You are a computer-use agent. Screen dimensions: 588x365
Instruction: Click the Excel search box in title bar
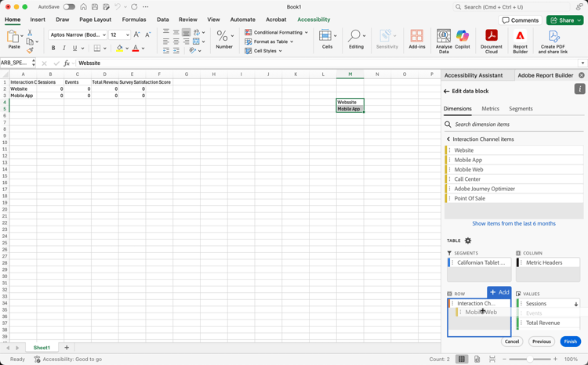tap(511, 7)
